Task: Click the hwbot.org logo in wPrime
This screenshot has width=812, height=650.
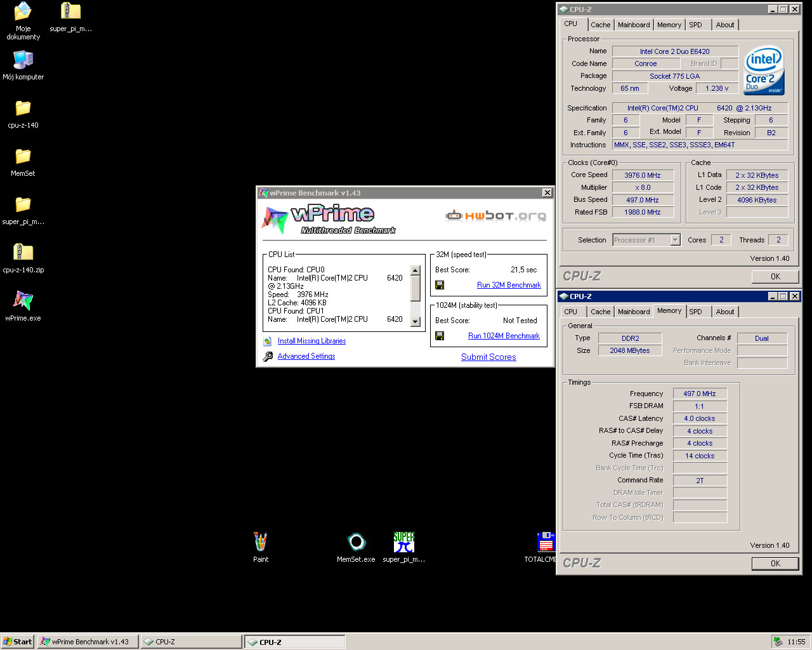Action: [495, 216]
